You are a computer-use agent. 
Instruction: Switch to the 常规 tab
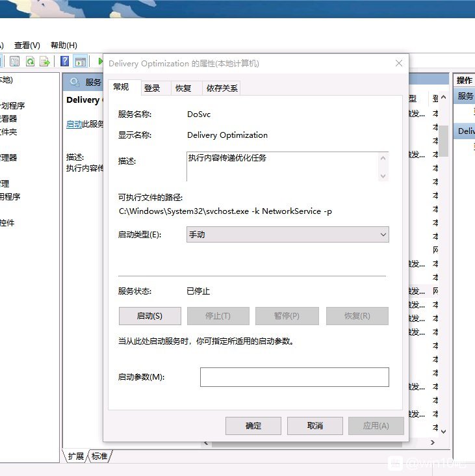tap(125, 87)
